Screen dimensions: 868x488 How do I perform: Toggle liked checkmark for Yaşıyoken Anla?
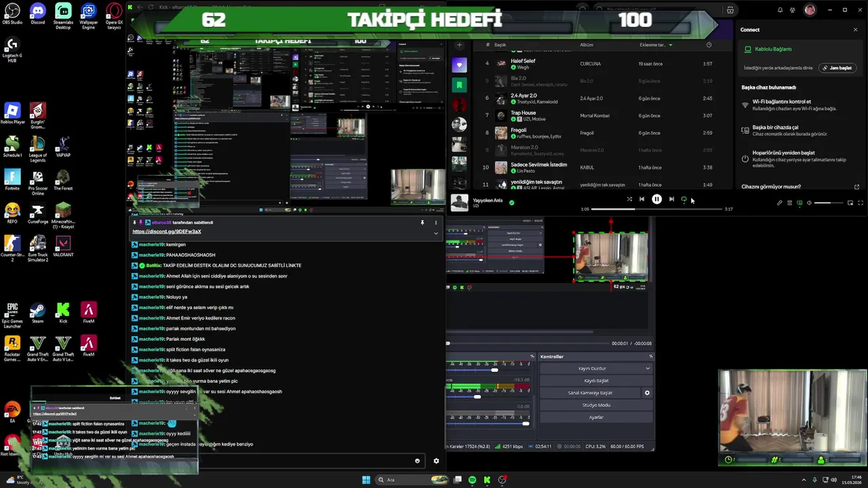pos(511,202)
